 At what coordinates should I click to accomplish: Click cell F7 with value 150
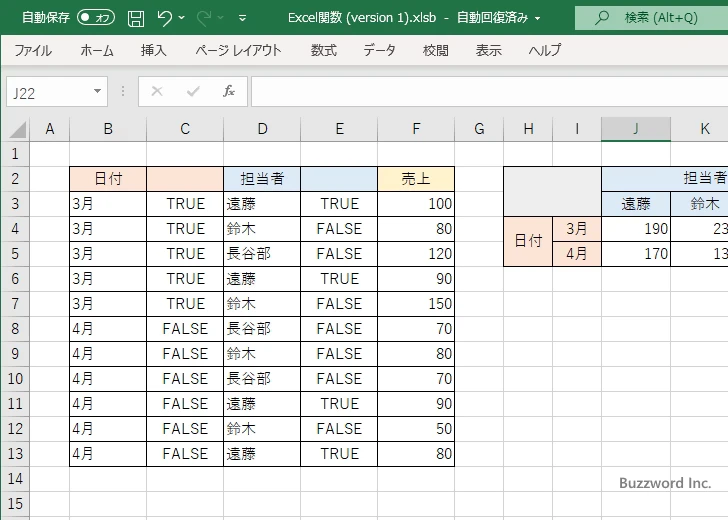416,304
